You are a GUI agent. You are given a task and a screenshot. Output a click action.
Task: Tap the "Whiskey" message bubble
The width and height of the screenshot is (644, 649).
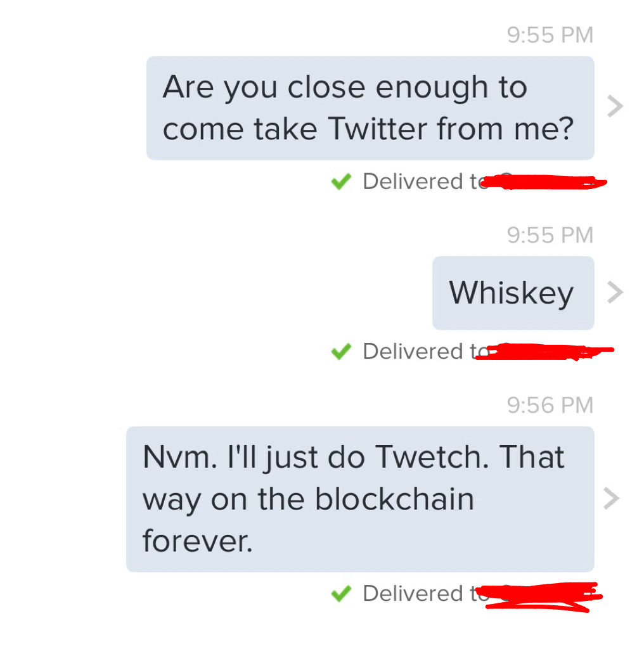pyautogui.click(x=513, y=293)
